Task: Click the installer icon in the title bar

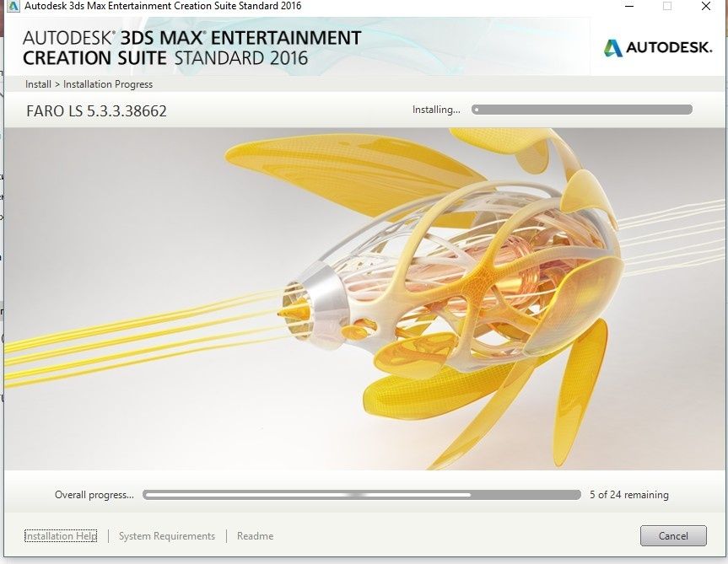Action: (13, 6)
